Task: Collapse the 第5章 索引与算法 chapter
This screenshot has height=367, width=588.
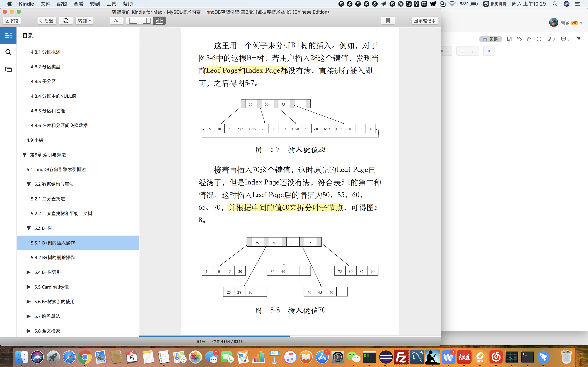Action: [24, 155]
